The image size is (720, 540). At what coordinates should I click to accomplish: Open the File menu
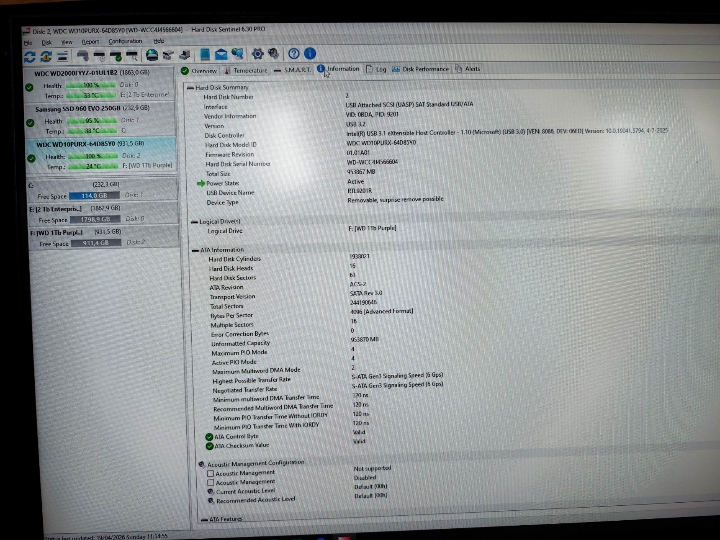tap(28, 43)
